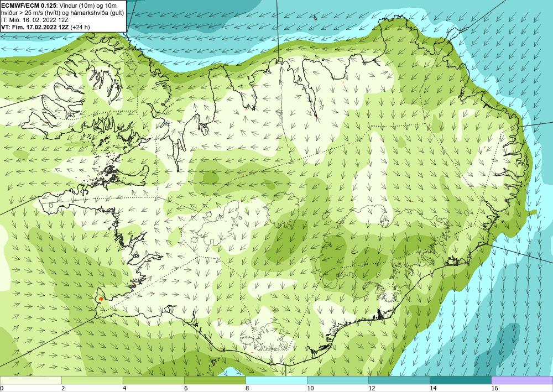This screenshot has width=553, height=392.
Task: Click the legend scale value "14"
Action: coord(433,388)
